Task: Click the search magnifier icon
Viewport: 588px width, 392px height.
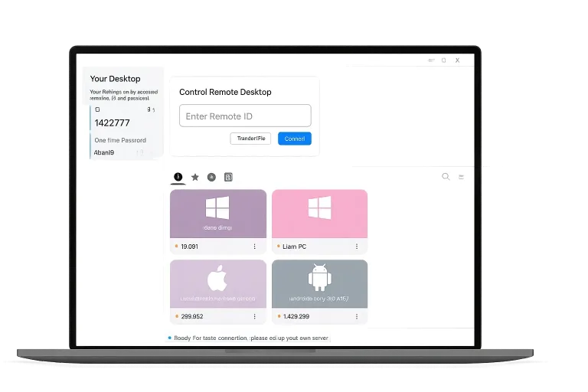Action: coord(446,177)
